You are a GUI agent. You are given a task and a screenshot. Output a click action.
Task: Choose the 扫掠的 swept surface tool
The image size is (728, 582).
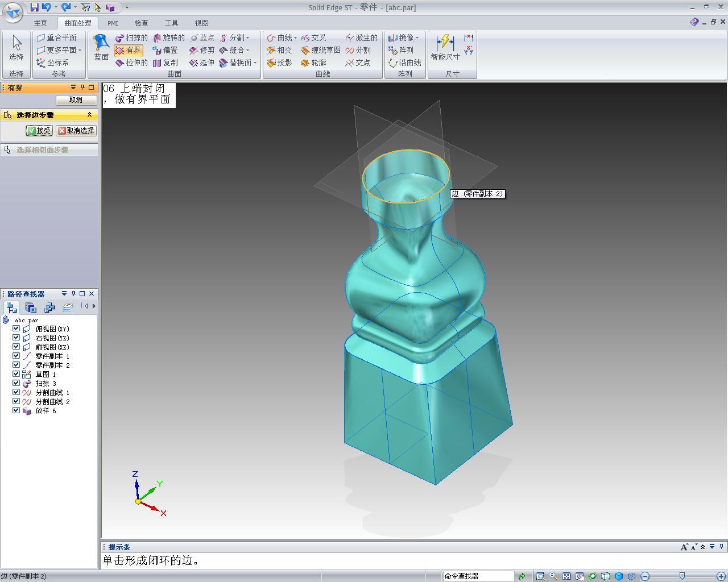pos(131,38)
